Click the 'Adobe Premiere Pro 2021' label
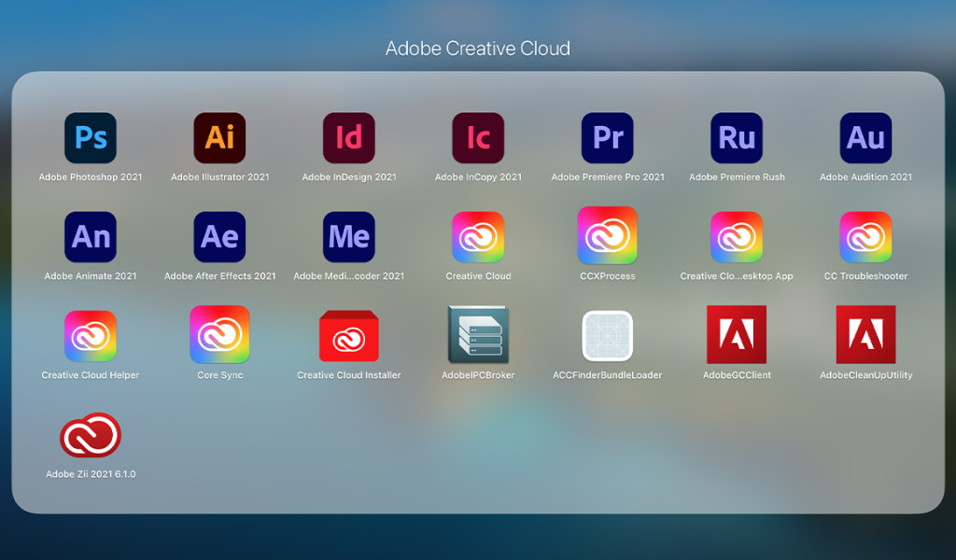This screenshot has width=956, height=560. pyautogui.click(x=607, y=176)
